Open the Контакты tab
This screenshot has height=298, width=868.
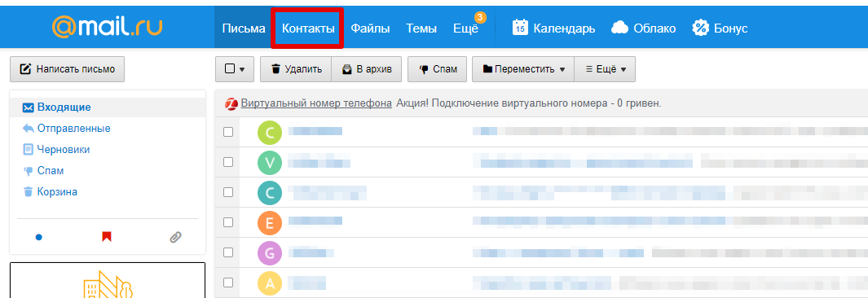coord(308,28)
